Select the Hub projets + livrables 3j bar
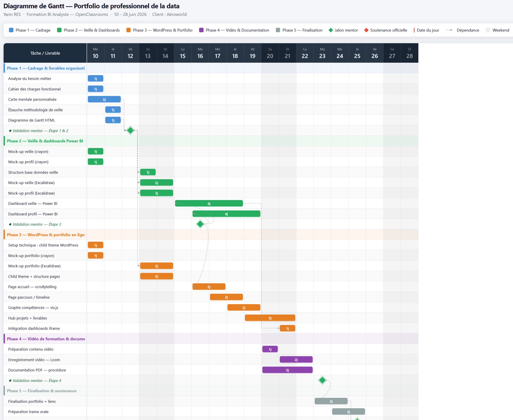513x420 pixels. click(x=270, y=318)
